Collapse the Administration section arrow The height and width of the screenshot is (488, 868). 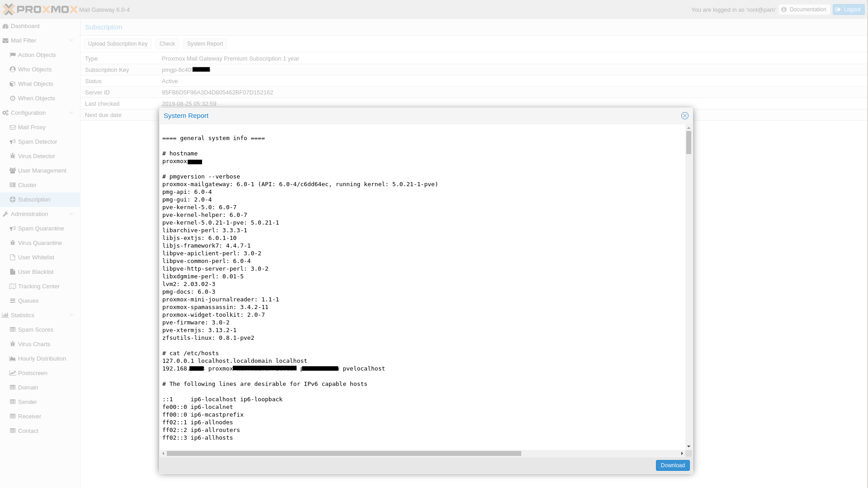(71, 214)
